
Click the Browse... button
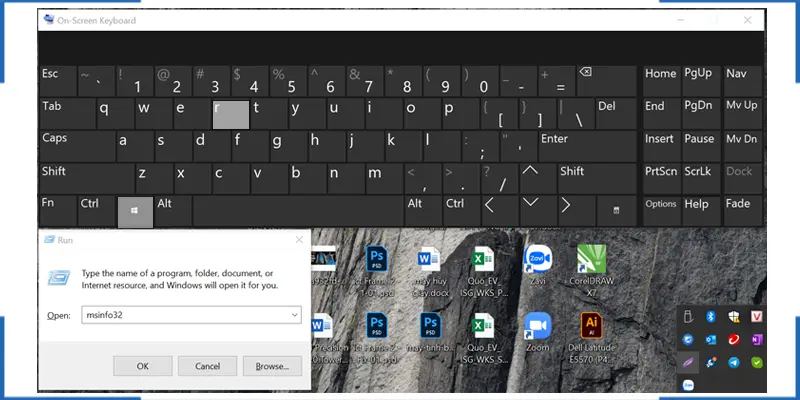(271, 366)
